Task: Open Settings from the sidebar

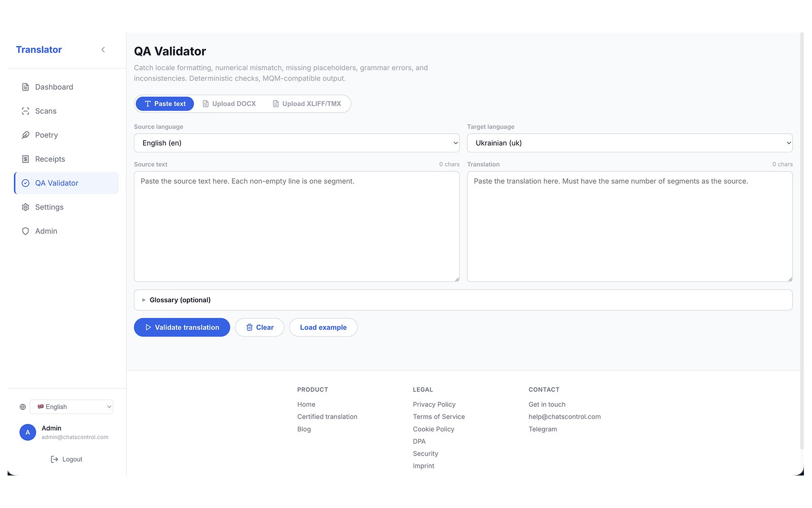Action: click(66, 207)
